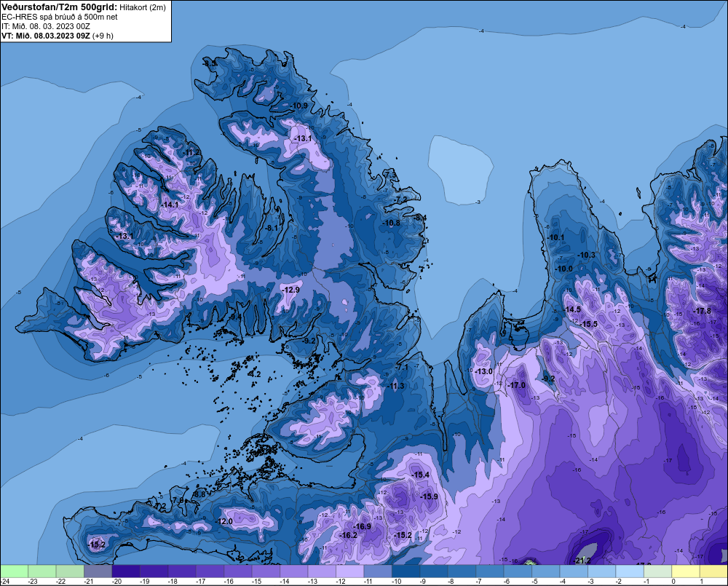The image size is (728, 586).
Task: Select the -14.1 temperature value
Action: tap(170, 205)
